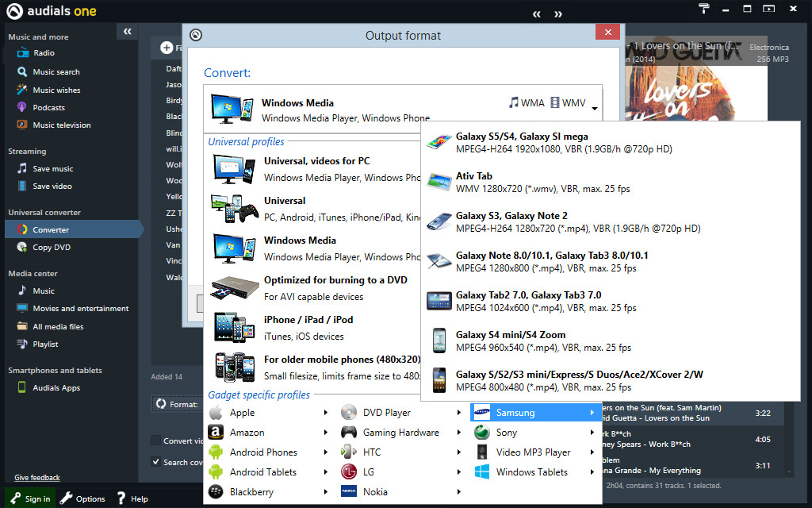Viewport: 812px width, 508px height.
Task: Open Movies and entertainment from sidebar
Action: [x=22, y=308]
